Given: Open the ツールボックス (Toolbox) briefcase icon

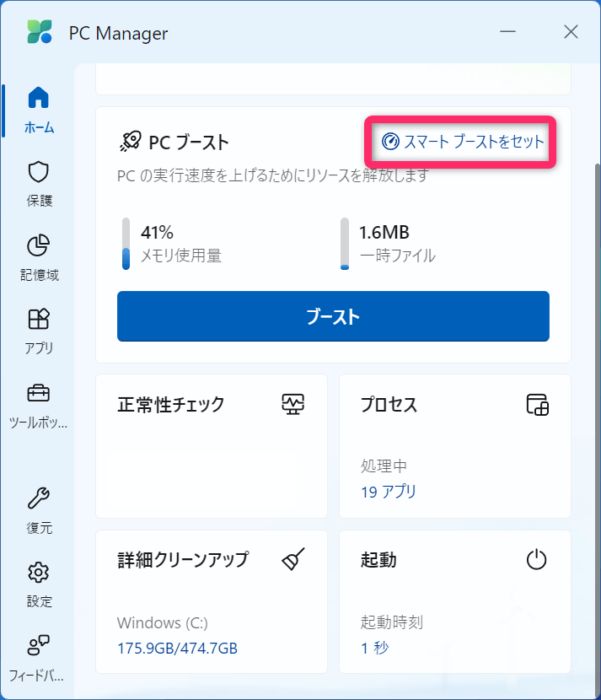Looking at the screenshot, I should [39, 402].
